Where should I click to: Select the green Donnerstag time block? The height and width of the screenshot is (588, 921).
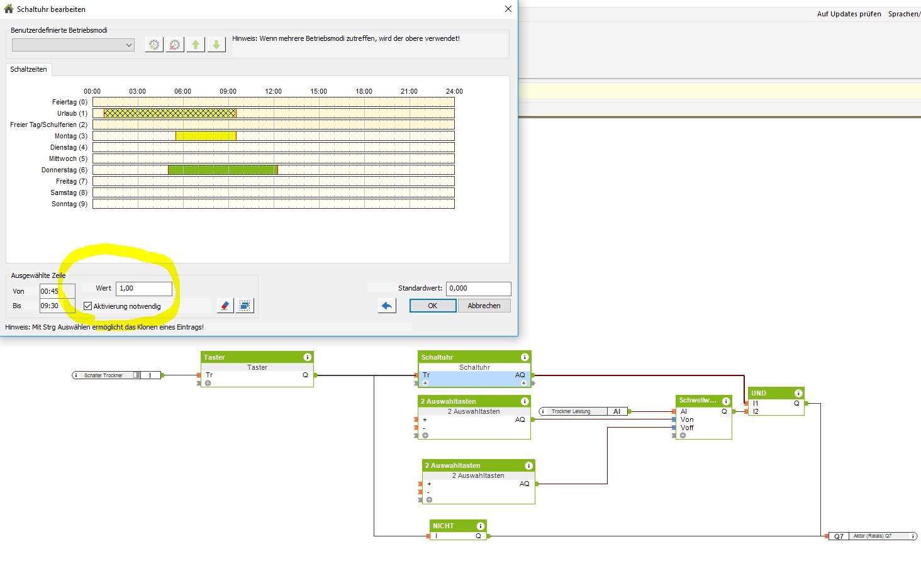click(222, 170)
